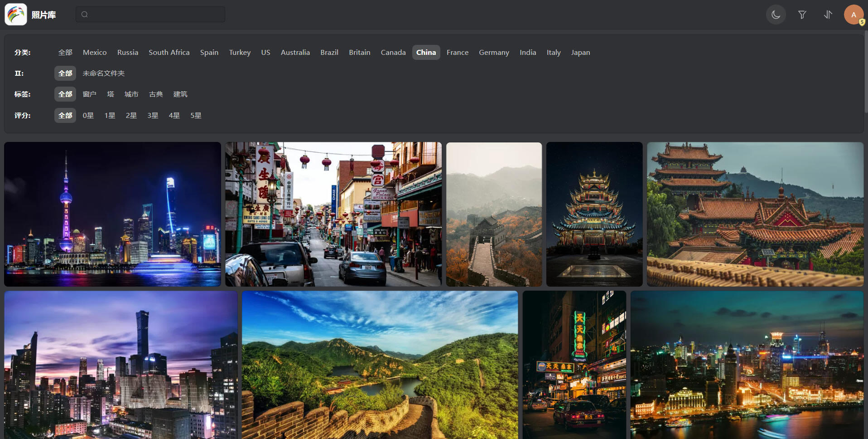Viewport: 868px width, 439px height.
Task: Switch to the France category
Action: pyautogui.click(x=457, y=53)
